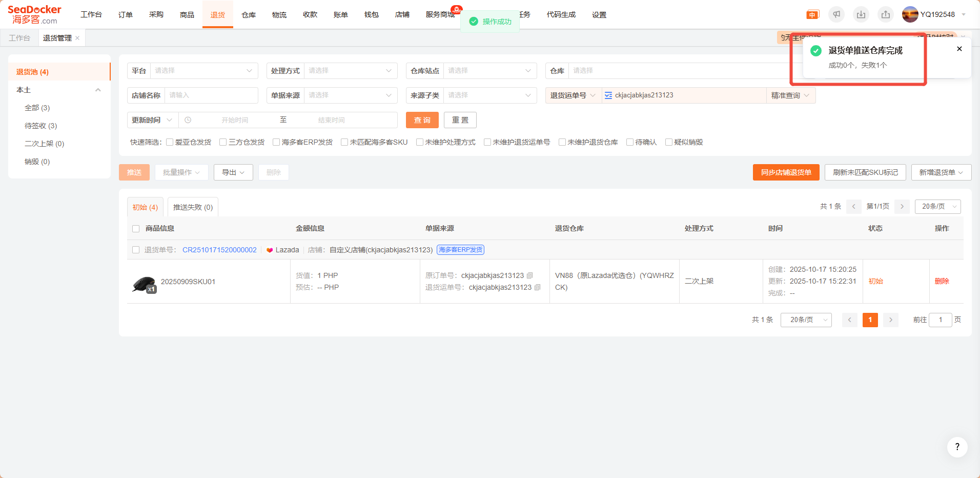The width and height of the screenshot is (980, 478).
Task: Check the 未匹配海多客SKU filter
Action: (x=344, y=143)
